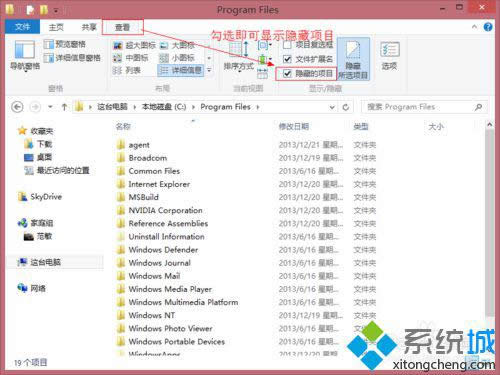Open the Sort by (排序方式) button
The image size is (500, 375).
(x=239, y=57)
